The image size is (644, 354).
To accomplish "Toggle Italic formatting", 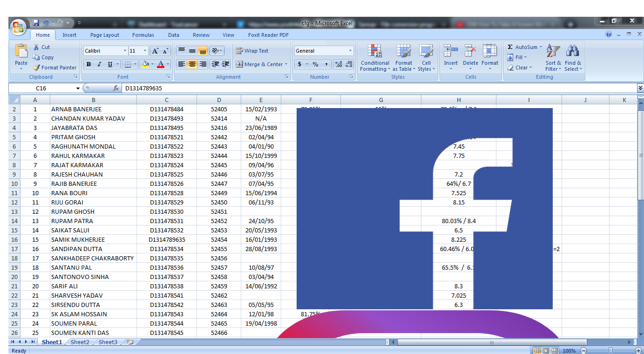I will 99,64.
